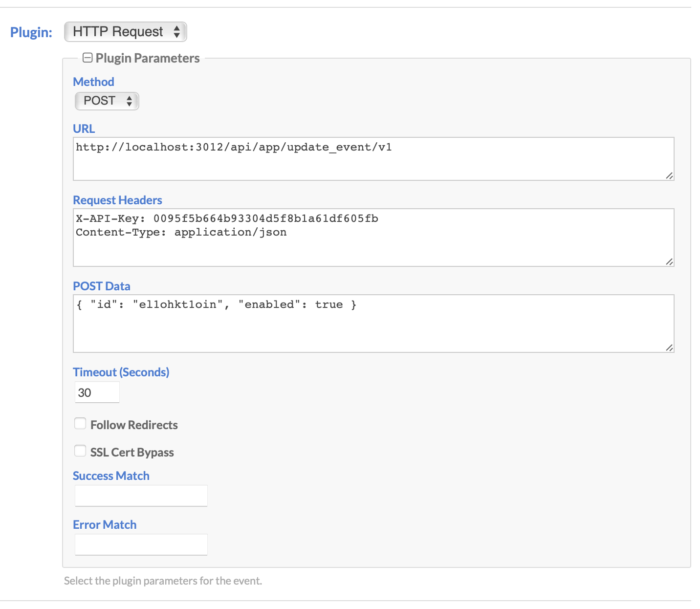Enable the SSL Cert Bypass checkbox
Screen dimensions: 700x609
[x=80, y=451]
